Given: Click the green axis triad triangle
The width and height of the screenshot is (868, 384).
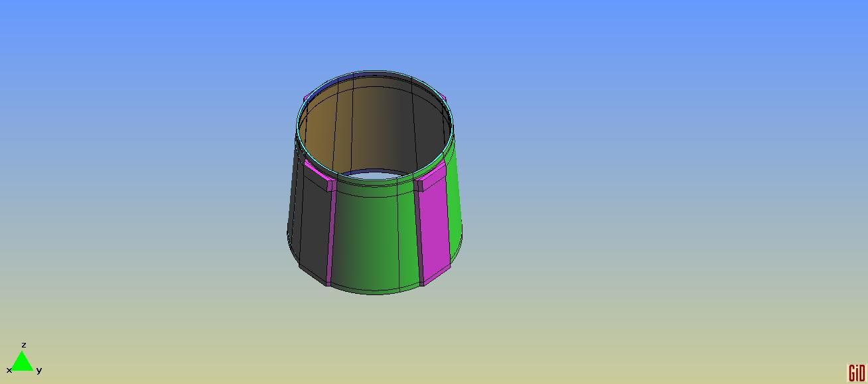Looking at the screenshot, I should click(22, 363).
